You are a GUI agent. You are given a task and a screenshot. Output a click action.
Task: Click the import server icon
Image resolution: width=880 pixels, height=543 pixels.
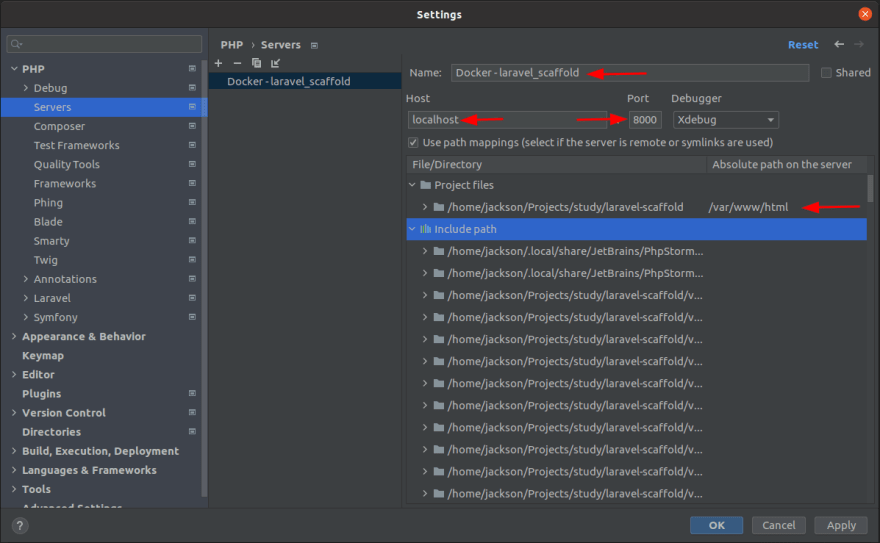point(275,63)
